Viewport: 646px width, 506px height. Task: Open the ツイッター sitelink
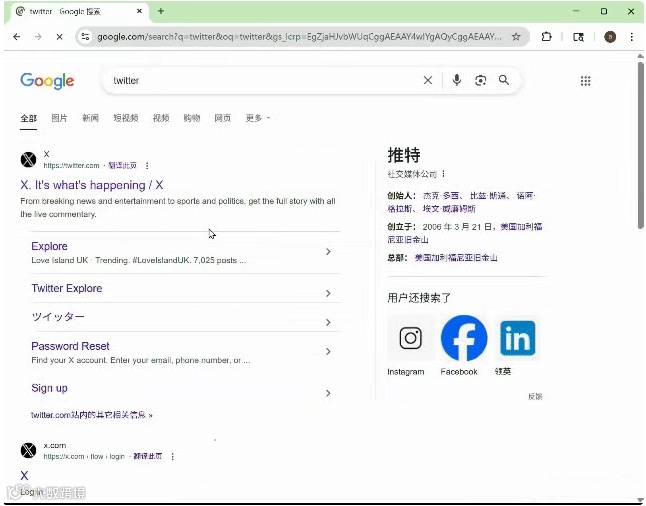pos(58,317)
